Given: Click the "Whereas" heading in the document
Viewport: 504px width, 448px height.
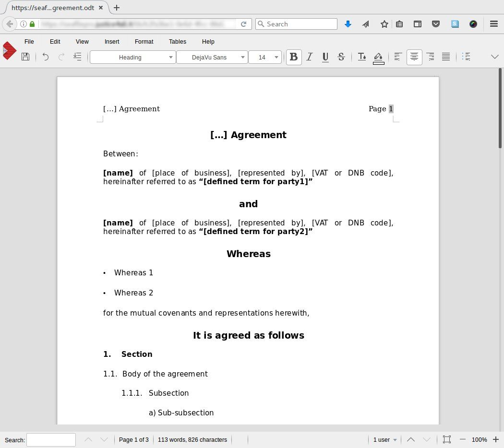Looking at the screenshot, I should click(x=249, y=254).
